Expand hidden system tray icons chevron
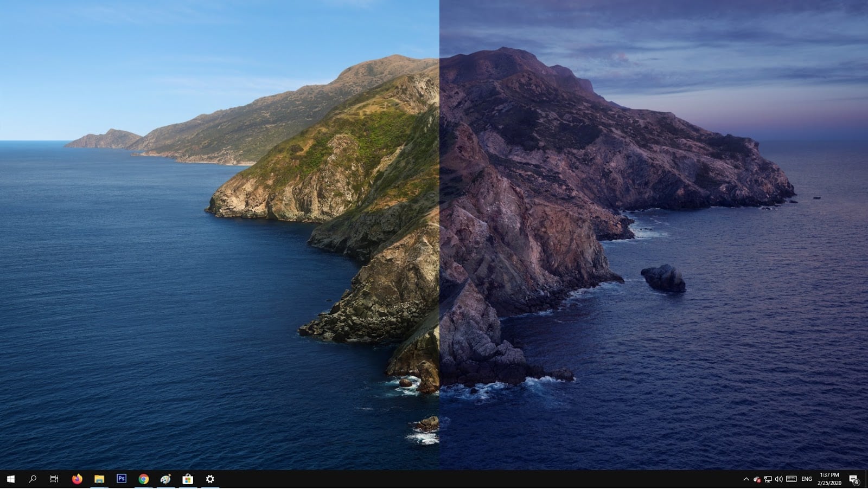 pos(746,479)
